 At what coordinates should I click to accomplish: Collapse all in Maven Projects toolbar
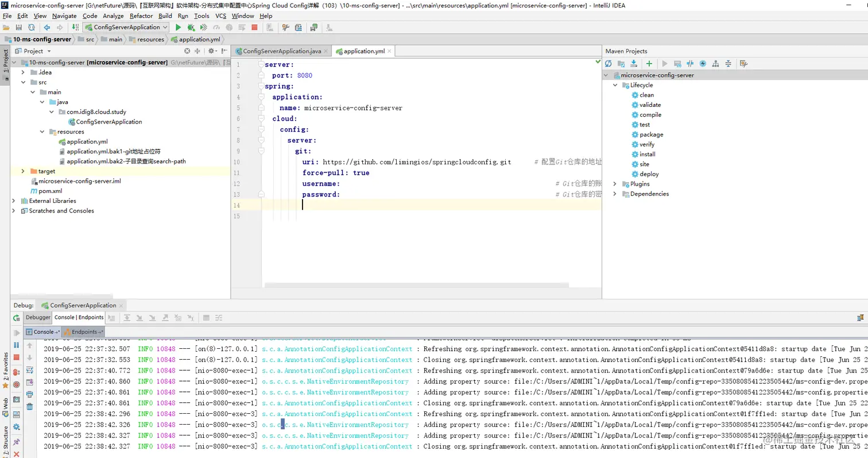[728, 64]
